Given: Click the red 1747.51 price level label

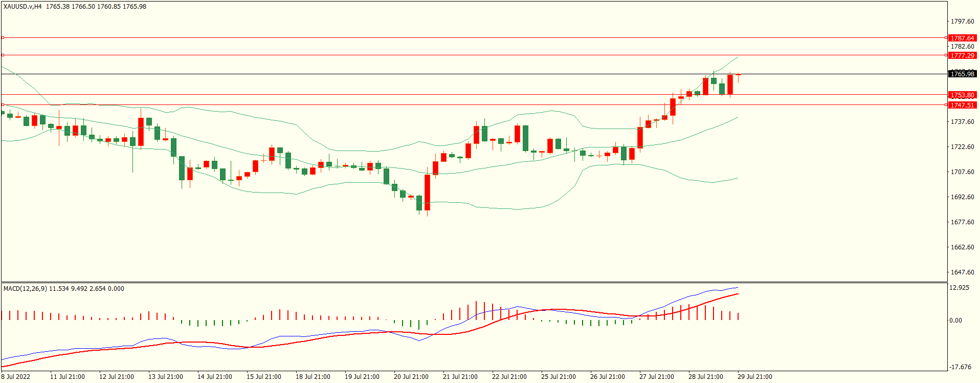Looking at the screenshot, I should click(962, 105).
